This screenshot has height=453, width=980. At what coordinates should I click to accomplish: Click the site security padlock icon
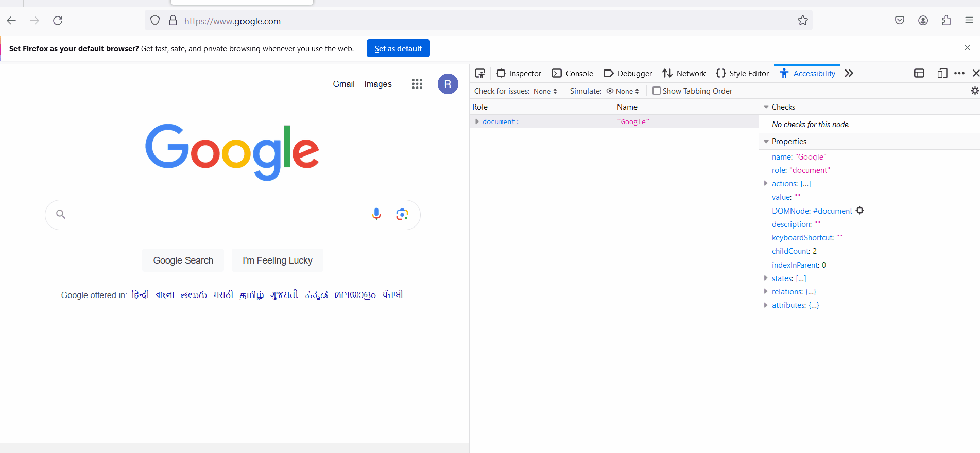pyautogui.click(x=173, y=21)
